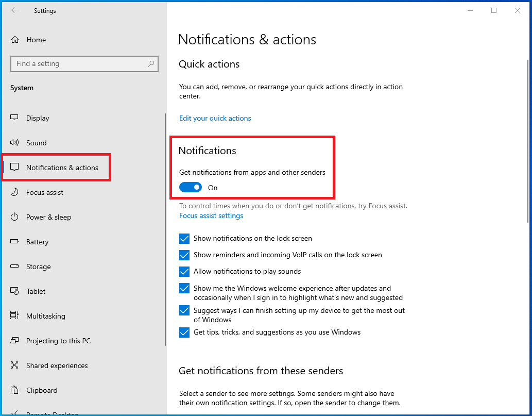
Task: Click the Display monitor icon in sidebar
Action: 14,118
